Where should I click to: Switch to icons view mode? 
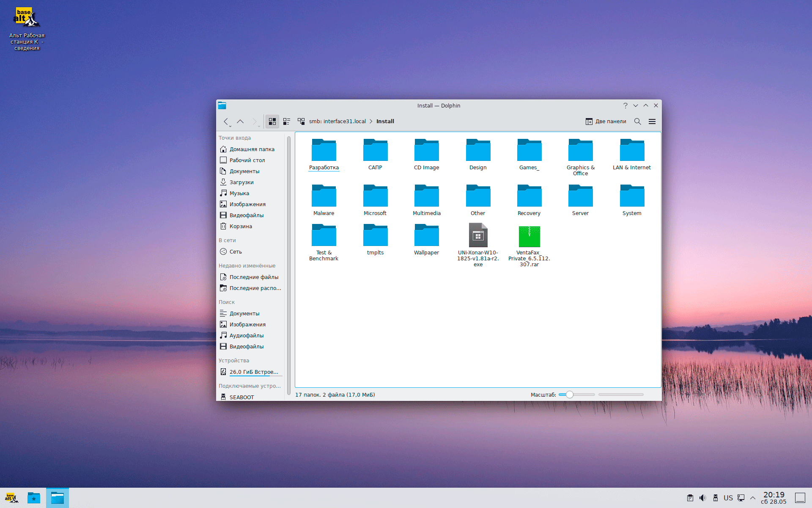point(272,121)
